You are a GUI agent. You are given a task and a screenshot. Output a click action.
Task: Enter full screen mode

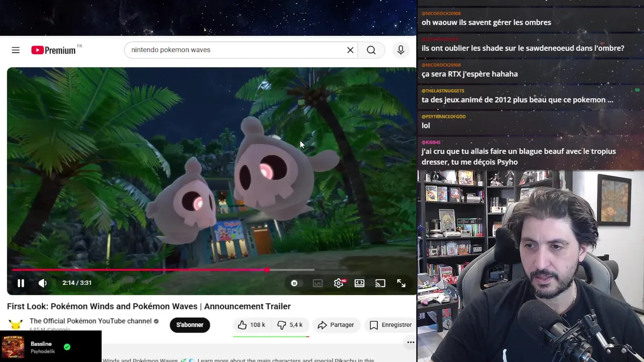point(401,283)
